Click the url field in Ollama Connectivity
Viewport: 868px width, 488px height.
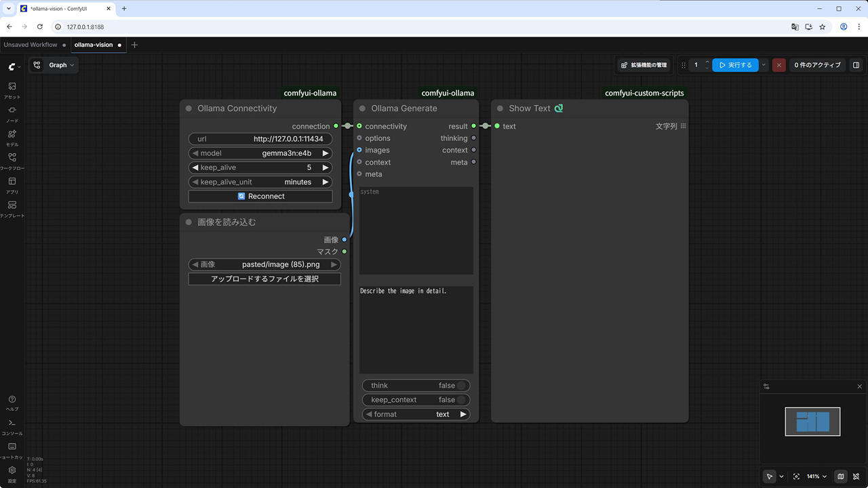pyautogui.click(x=260, y=139)
